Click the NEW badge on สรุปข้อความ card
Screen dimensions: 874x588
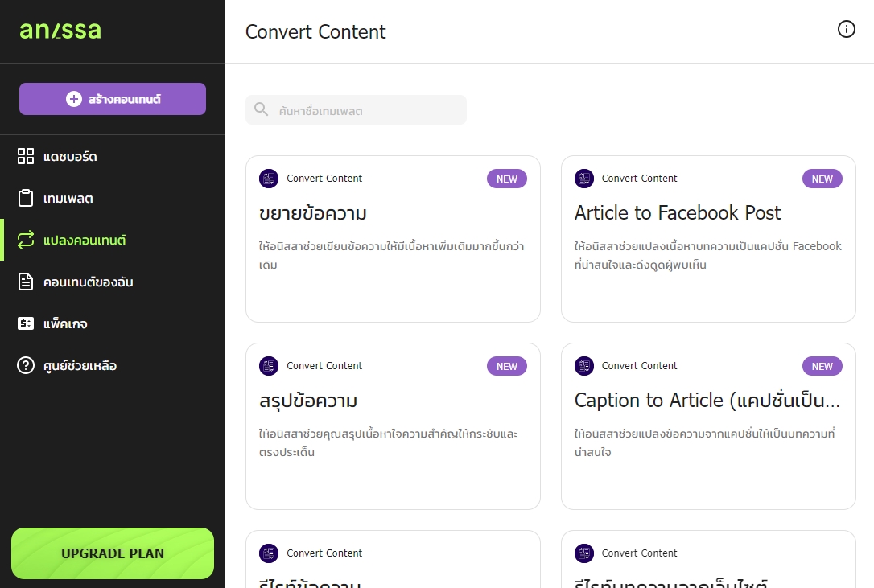[x=507, y=366]
